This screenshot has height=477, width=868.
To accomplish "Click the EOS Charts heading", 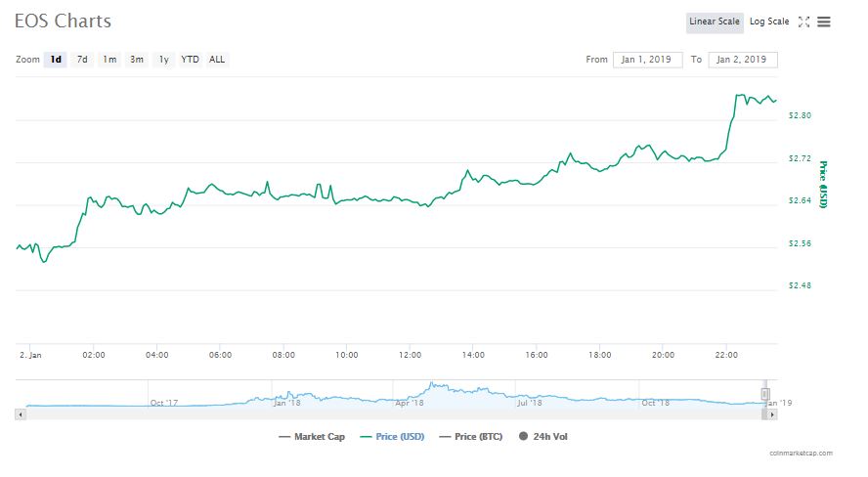I will pyautogui.click(x=64, y=22).
